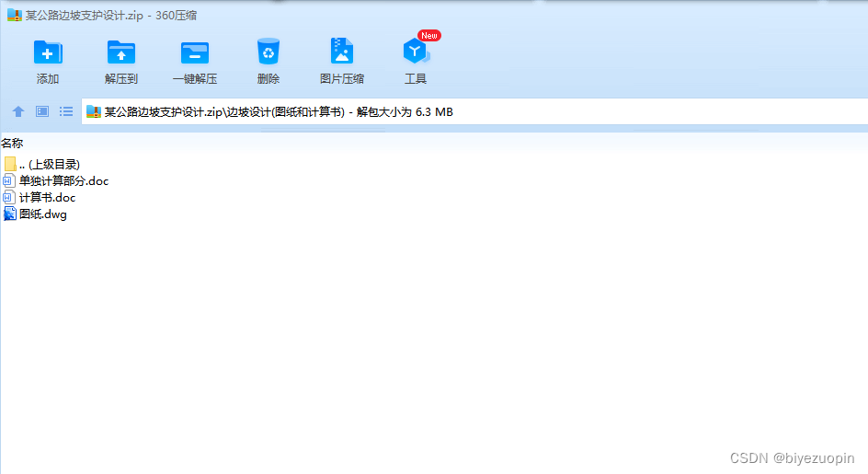
Task: Click the DWG icon of 图纸.dwg
Action: coord(9,214)
